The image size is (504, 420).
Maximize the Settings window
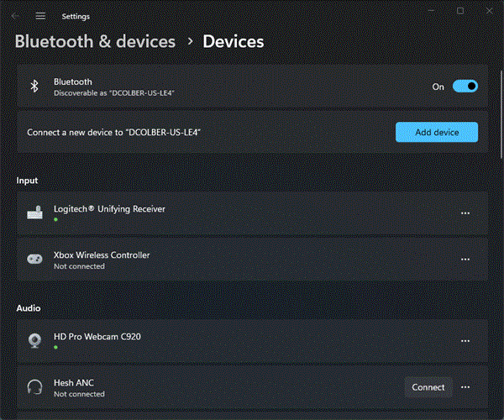point(460,11)
